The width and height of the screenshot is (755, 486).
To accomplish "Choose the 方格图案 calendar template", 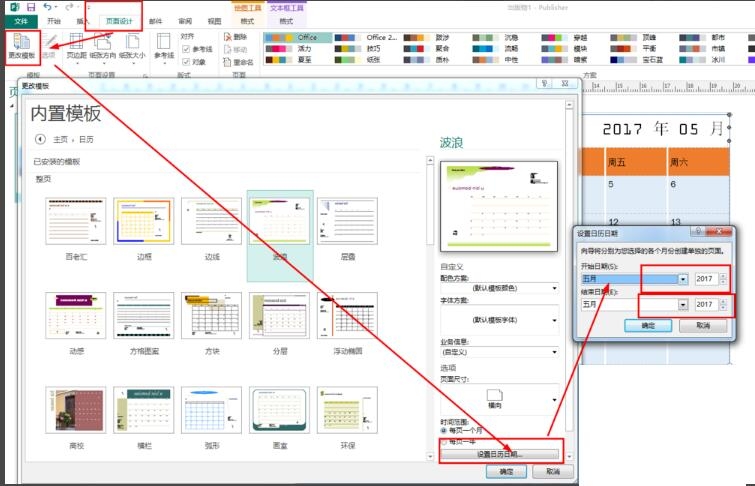I will tap(143, 323).
